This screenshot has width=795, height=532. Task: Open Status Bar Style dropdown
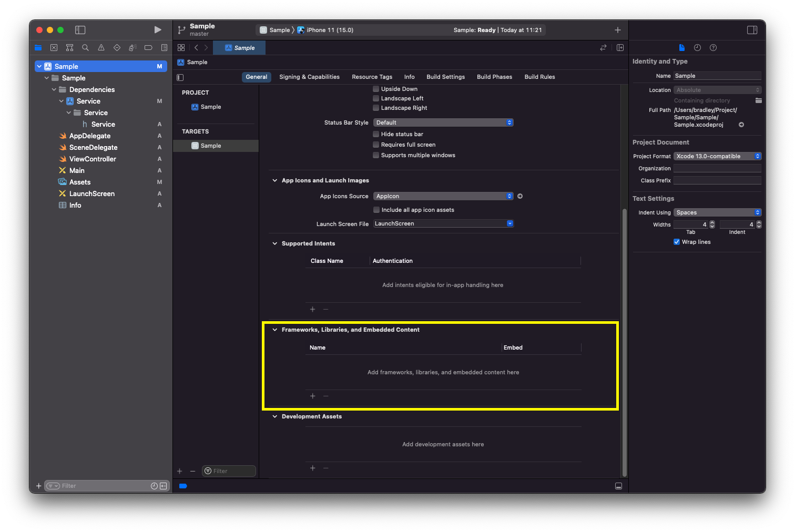point(443,122)
